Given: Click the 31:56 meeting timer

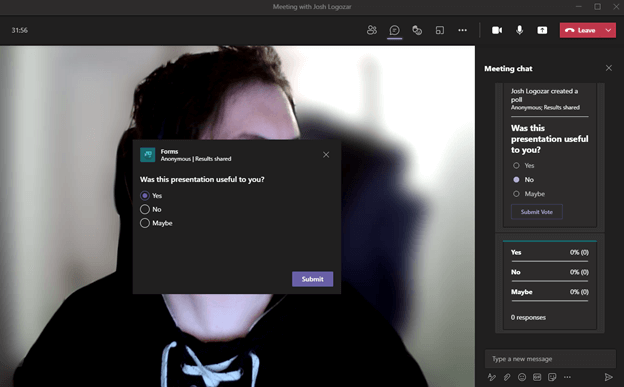Looking at the screenshot, I should coord(20,30).
